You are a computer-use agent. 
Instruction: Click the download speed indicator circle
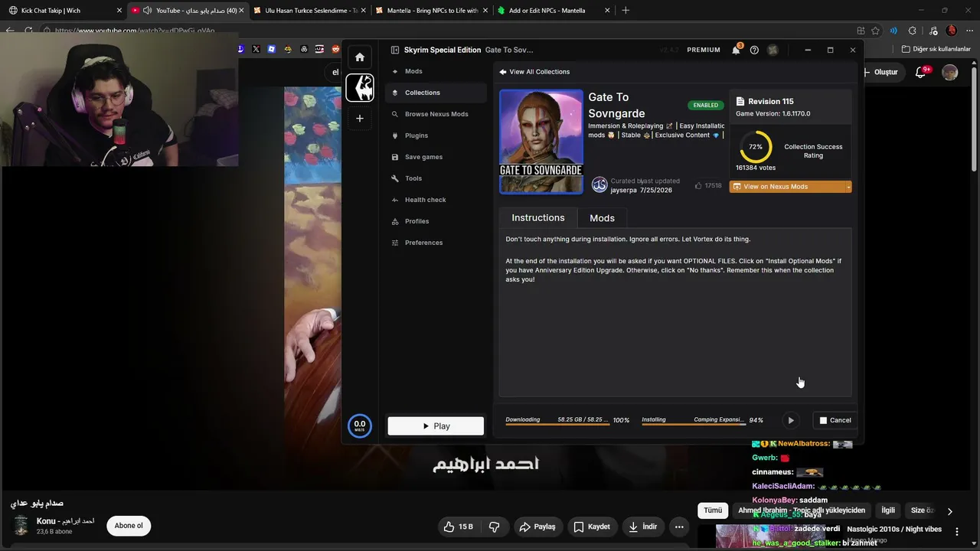pos(360,425)
